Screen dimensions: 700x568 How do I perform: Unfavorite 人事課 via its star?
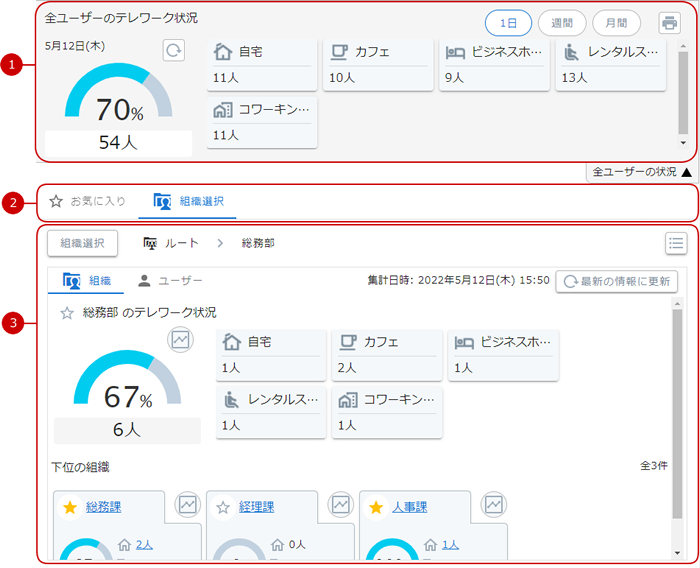[376, 507]
